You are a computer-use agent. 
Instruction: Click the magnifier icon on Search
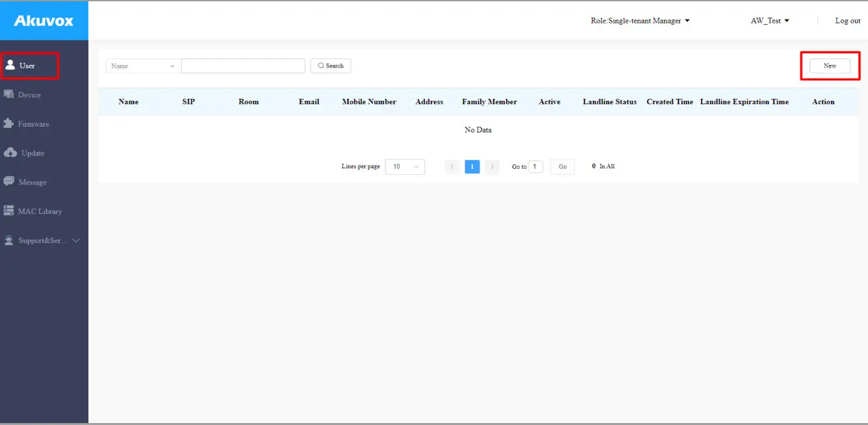[321, 65]
